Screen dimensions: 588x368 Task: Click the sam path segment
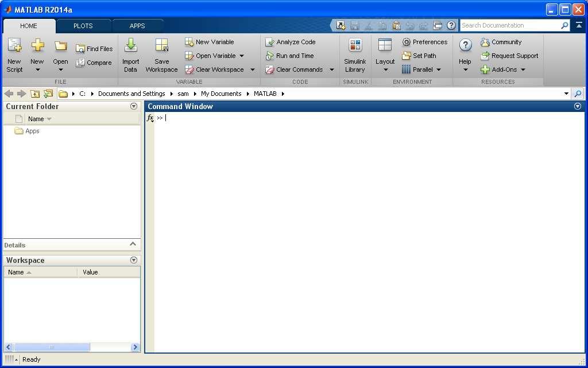183,94
